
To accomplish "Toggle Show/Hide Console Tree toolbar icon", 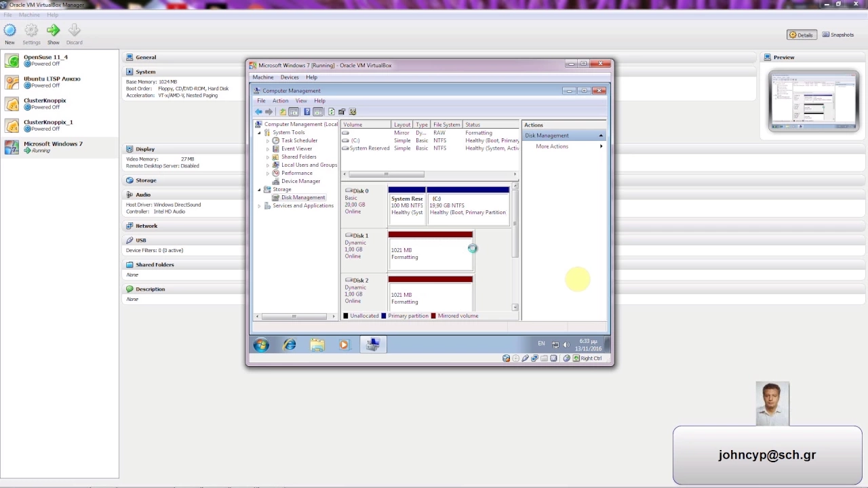I will coord(294,112).
